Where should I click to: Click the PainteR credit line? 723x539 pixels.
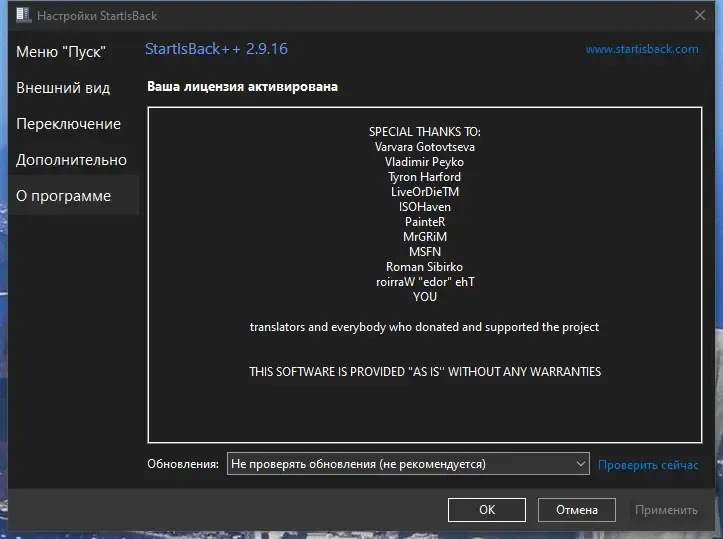pyautogui.click(x=425, y=222)
